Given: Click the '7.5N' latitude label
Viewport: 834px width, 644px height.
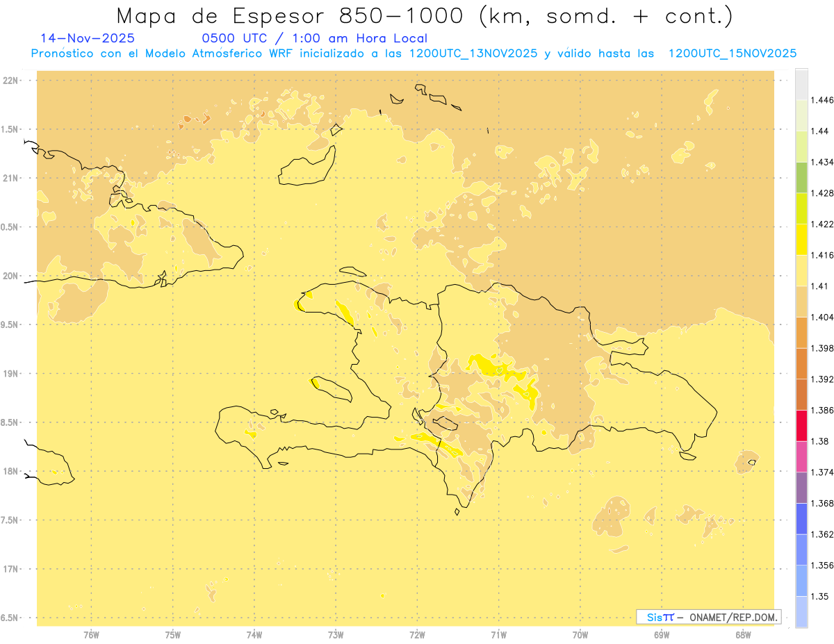Looking at the screenshot, I should pos(10,520).
